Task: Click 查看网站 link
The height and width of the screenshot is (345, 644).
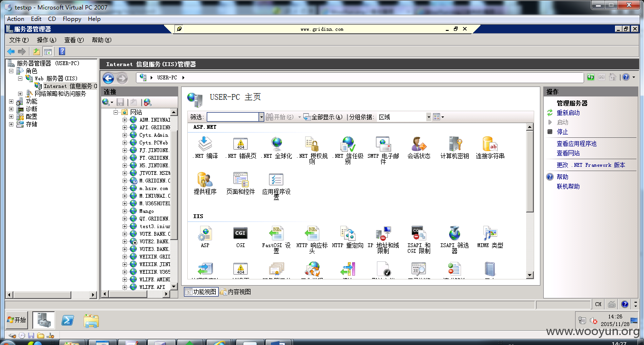Action: [568, 153]
